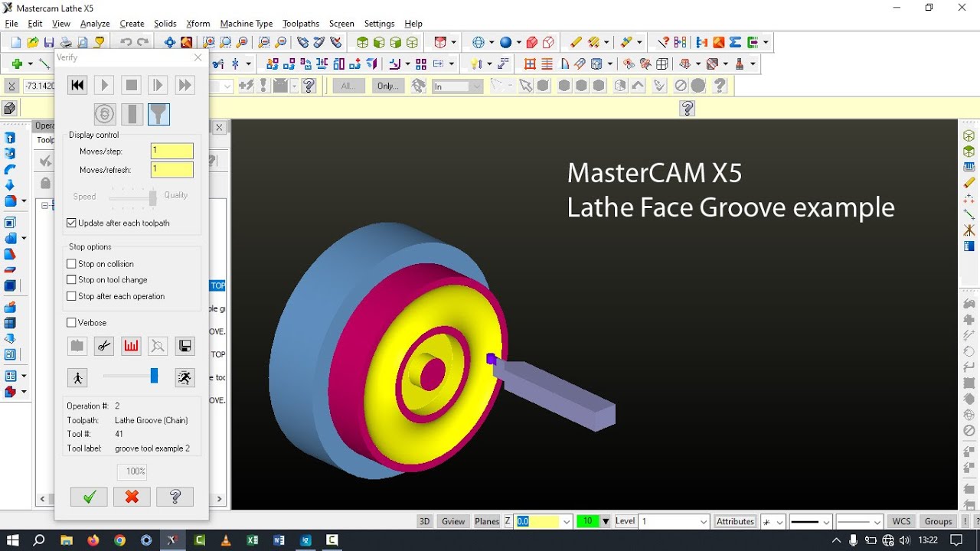Click the Fit to screen icon
This screenshot has width=980, height=551.
(169, 43)
